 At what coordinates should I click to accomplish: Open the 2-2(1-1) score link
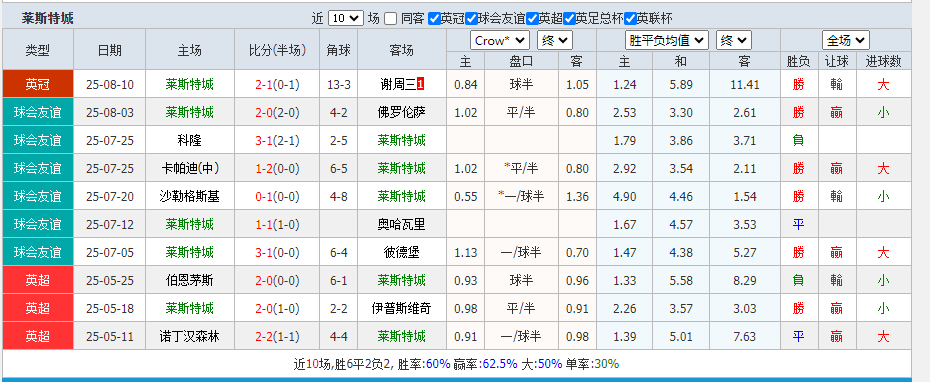pos(278,337)
